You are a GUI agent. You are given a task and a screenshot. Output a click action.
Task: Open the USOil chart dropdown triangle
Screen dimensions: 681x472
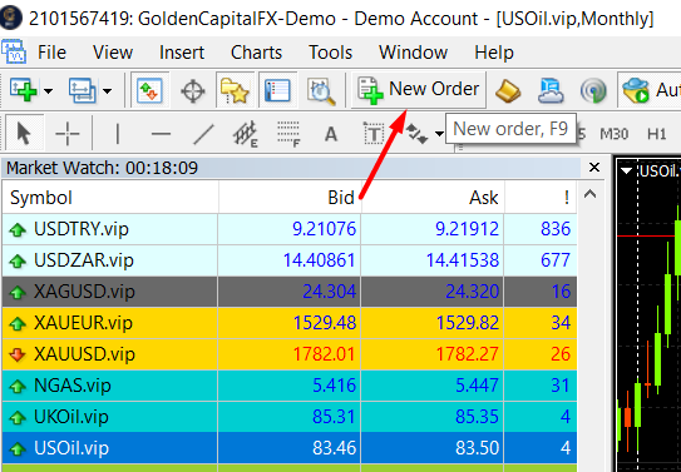coord(626,171)
